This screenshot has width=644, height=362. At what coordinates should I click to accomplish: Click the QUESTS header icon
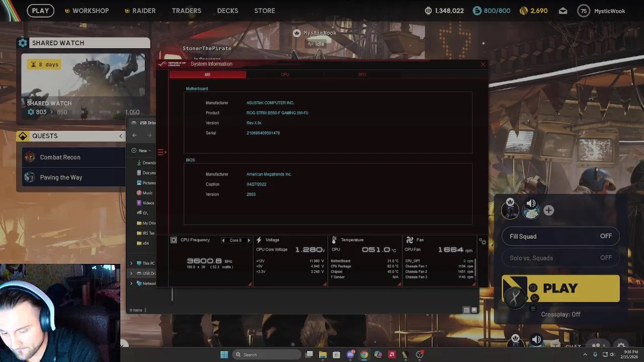click(x=23, y=136)
